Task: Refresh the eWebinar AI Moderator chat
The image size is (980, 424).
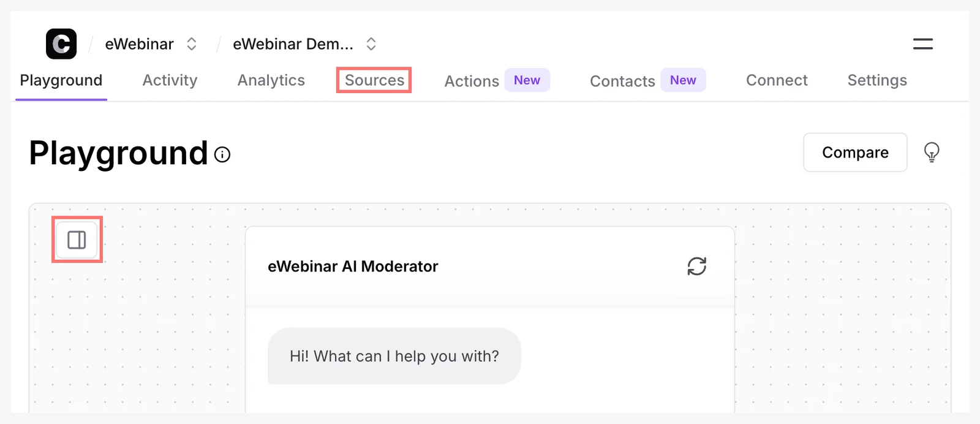Action: tap(696, 266)
